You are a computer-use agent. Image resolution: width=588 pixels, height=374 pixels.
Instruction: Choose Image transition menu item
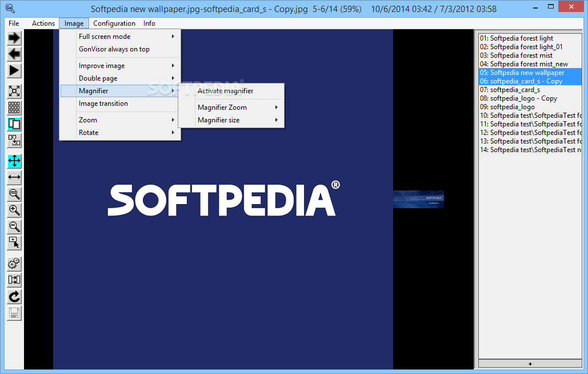tap(121, 104)
